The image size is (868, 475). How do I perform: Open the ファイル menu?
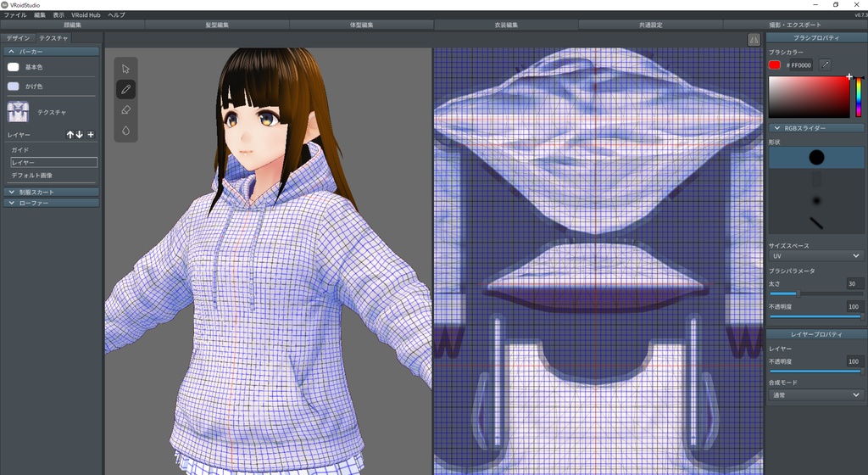15,15
